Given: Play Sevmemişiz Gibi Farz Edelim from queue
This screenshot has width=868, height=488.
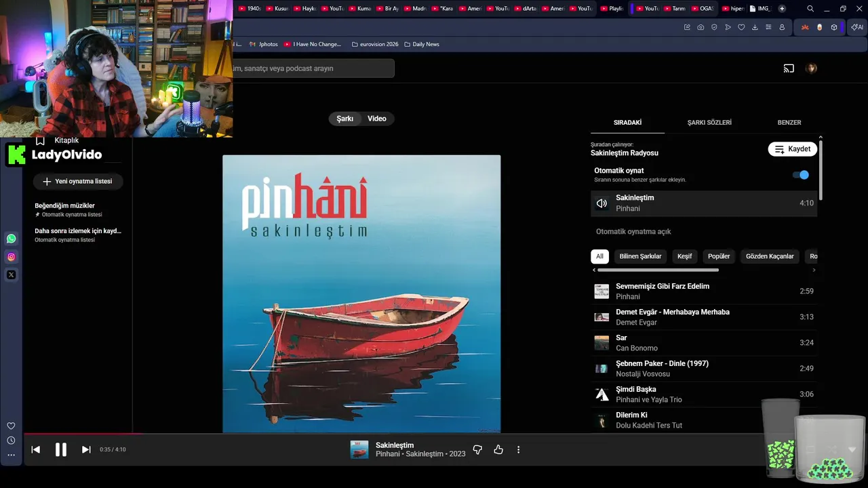Looking at the screenshot, I should pyautogui.click(x=704, y=291).
